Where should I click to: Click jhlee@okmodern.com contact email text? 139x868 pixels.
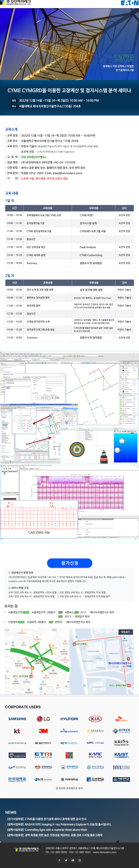[x=67, y=173]
